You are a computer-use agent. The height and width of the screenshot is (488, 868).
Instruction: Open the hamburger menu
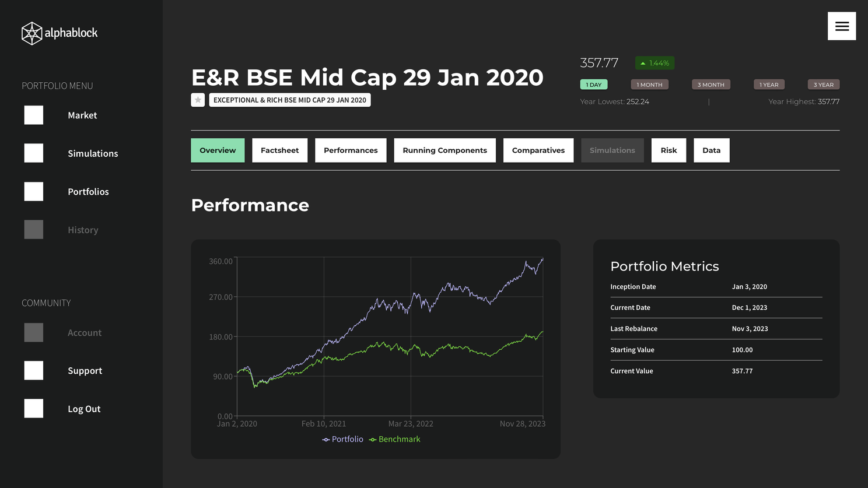pos(841,26)
